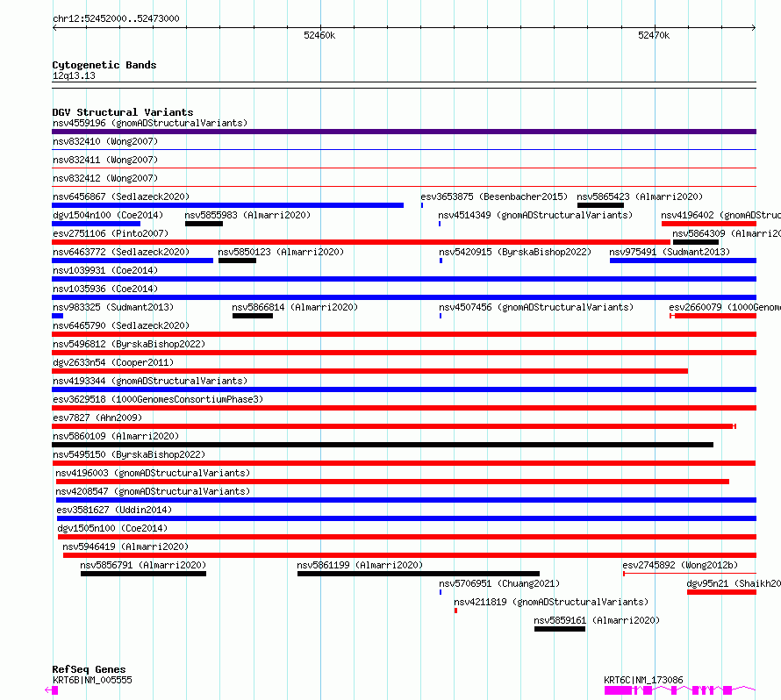Open nsv4193344 gnomADStructuralVariants variant
Viewport: 781px width, 700px height.
150,381
